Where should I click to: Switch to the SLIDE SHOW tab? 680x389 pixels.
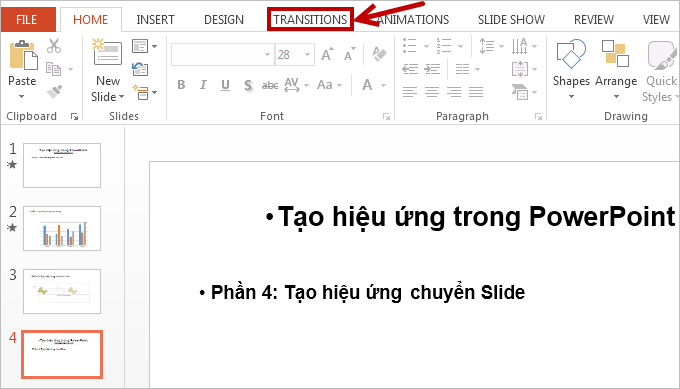click(x=511, y=20)
